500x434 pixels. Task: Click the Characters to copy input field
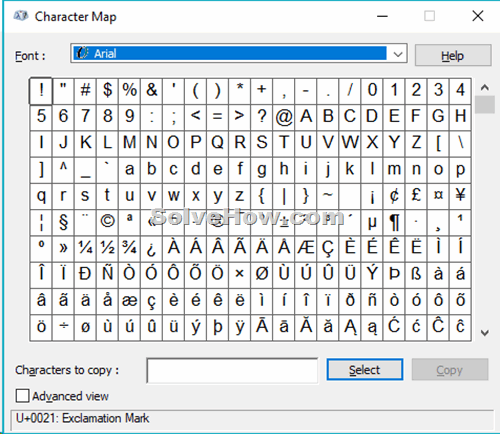tap(232, 370)
